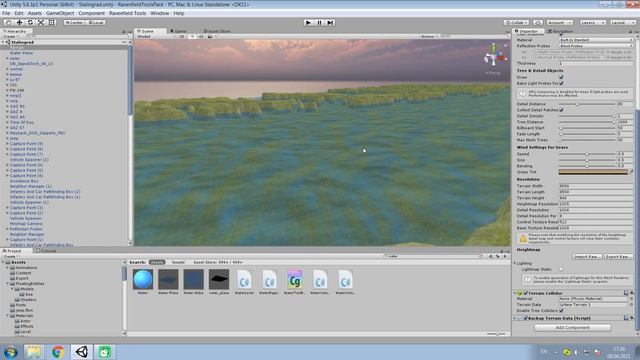This screenshot has height=360, width=640.
Task: Toggle the Draw checkbox under Tree & Detail
Action: 561,77
